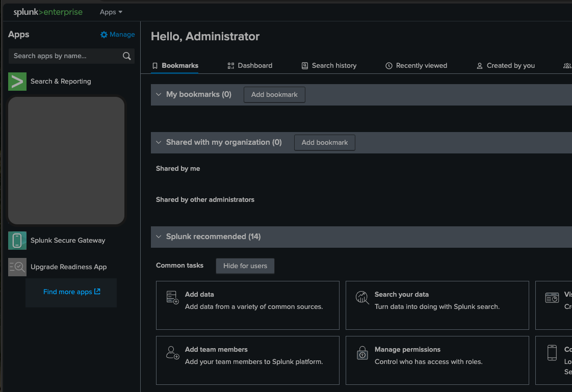Screen dimensions: 572x392
Task: Open the Upgrade Readiness App icon
Action: pos(17,267)
